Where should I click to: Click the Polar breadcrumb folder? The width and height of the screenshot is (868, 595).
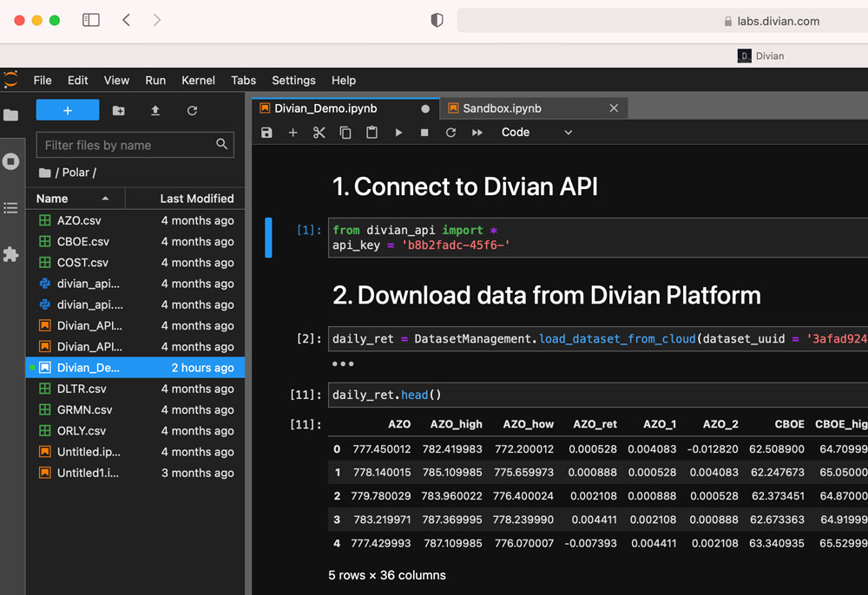tap(76, 173)
